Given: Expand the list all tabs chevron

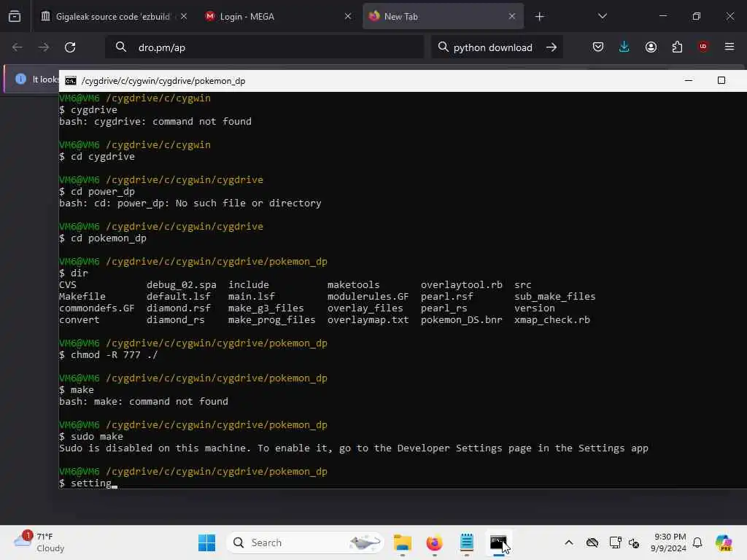Looking at the screenshot, I should tap(603, 16).
